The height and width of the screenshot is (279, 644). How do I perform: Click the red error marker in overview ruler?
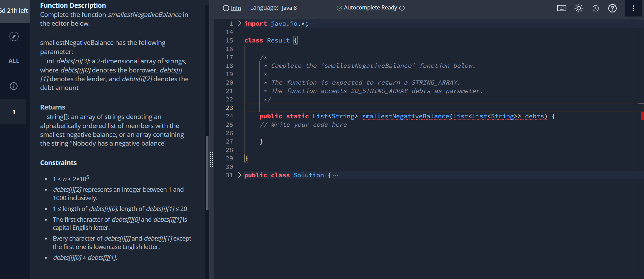(642, 116)
